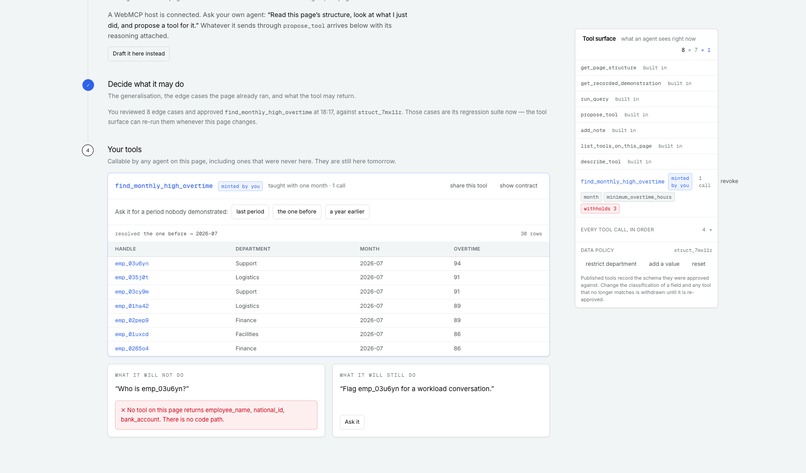Screen dimensions: 806x473
Task: Open handle emp_03cy9m
Action: point(132,292)
